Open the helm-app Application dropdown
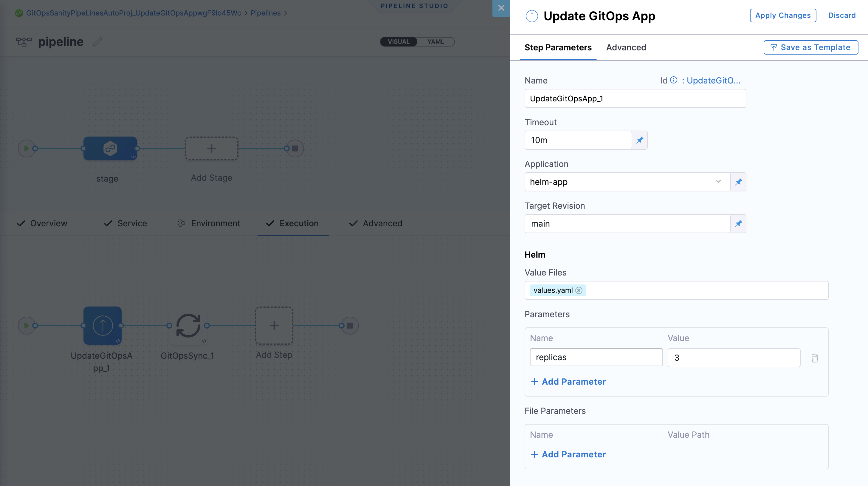The width and height of the screenshot is (868, 486). 718,182
